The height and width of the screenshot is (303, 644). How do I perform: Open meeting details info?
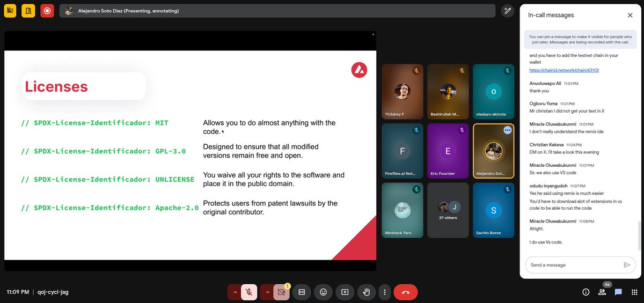(586, 292)
